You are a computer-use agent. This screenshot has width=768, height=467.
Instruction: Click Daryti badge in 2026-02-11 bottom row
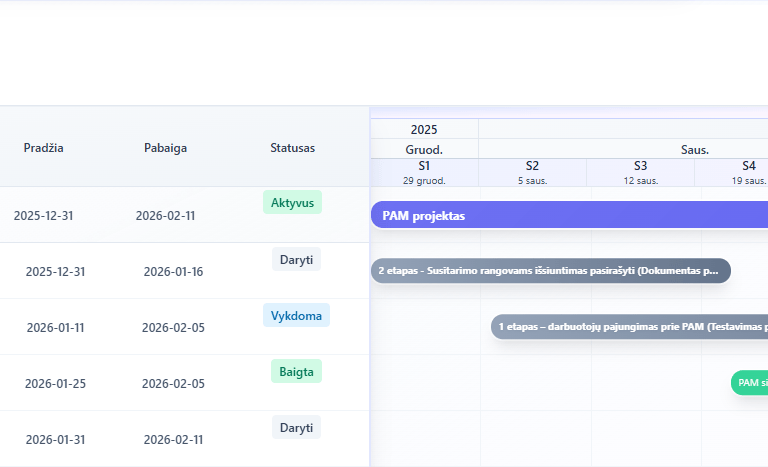tap(296, 427)
